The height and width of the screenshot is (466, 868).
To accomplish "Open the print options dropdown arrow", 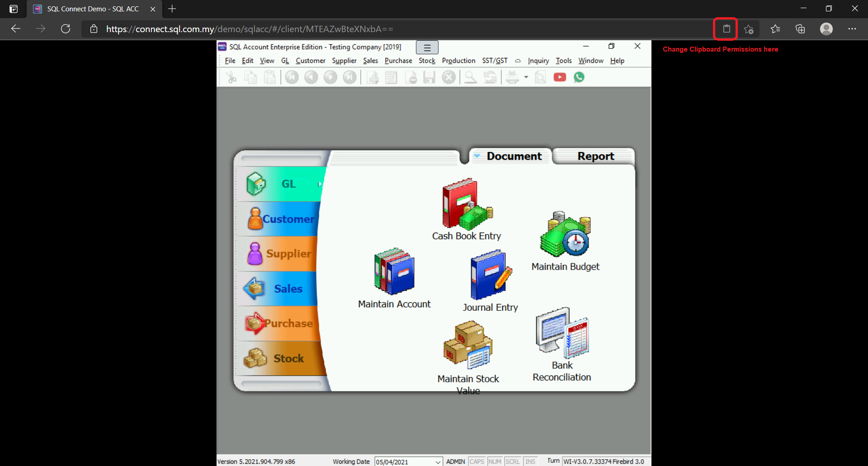I will tap(525, 77).
